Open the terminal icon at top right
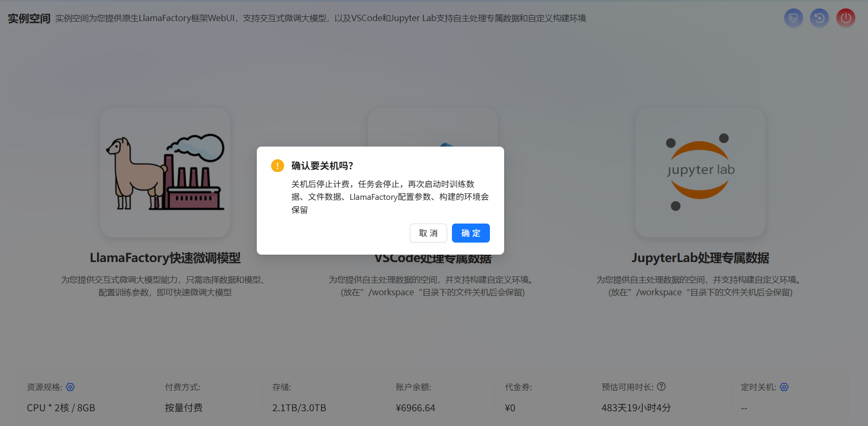Viewport: 868px width, 426px height. [793, 18]
